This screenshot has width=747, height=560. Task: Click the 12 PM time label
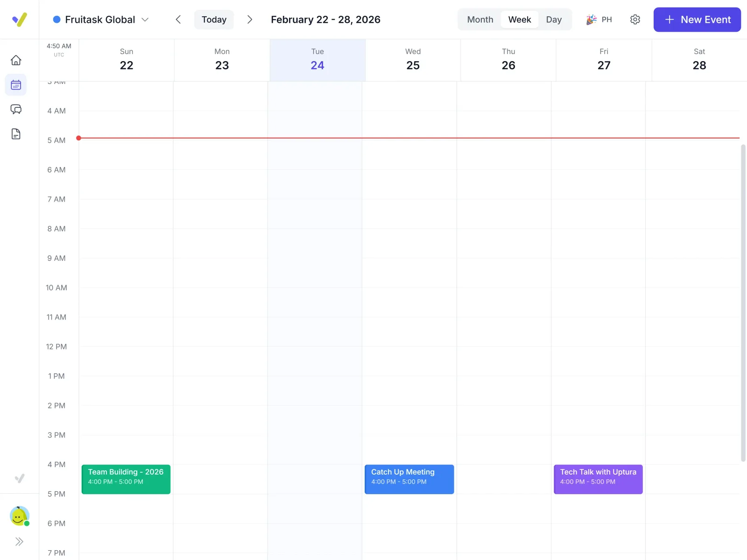[x=56, y=347]
